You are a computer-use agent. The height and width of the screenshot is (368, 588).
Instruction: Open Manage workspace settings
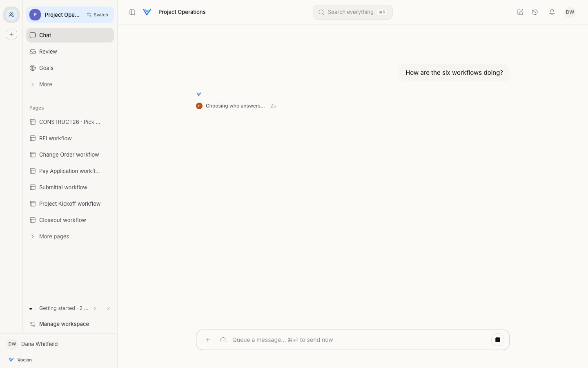coord(70,324)
